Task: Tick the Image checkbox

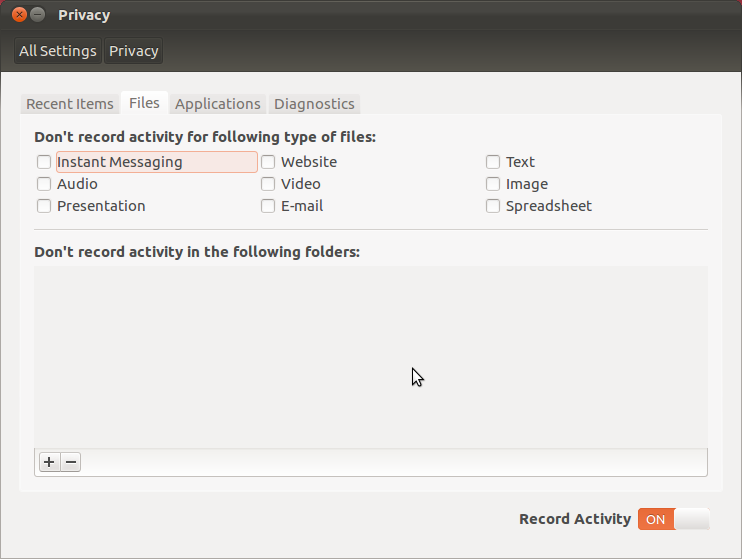Action: point(493,184)
